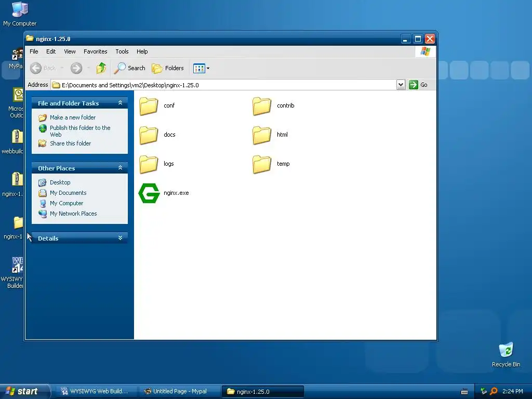Switch to WYSIWYG Web Builder taskbar window
The width and height of the screenshot is (532, 399).
(x=96, y=392)
